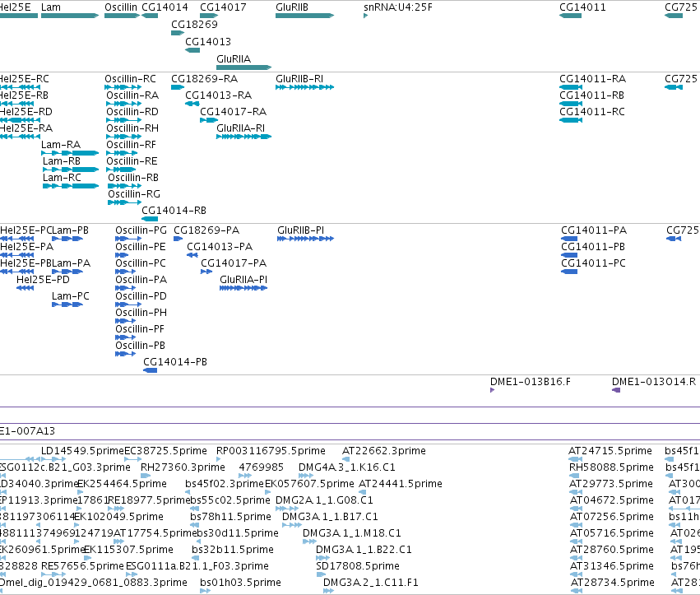Select the Oscillin-PH protein label
The width and height of the screenshot is (700, 595).
[141, 313]
